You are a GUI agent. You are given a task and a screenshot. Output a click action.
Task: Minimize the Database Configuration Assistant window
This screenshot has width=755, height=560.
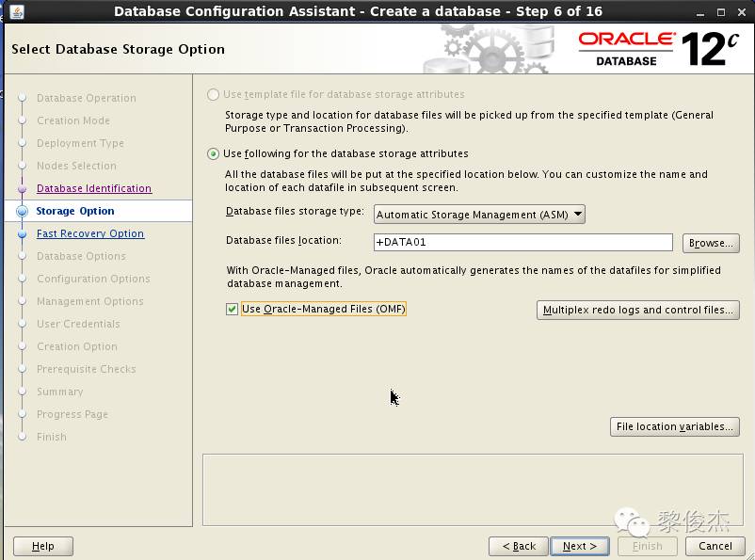(700, 13)
